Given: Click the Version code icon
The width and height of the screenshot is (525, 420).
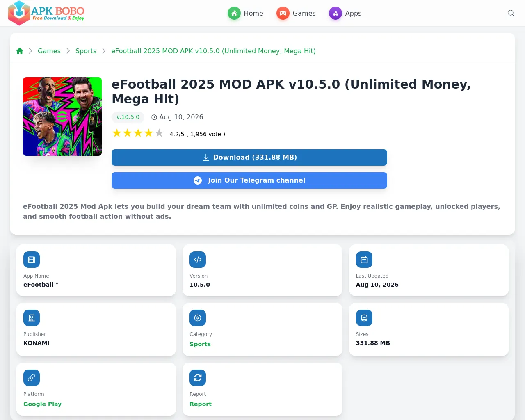Looking at the screenshot, I should coord(198,260).
